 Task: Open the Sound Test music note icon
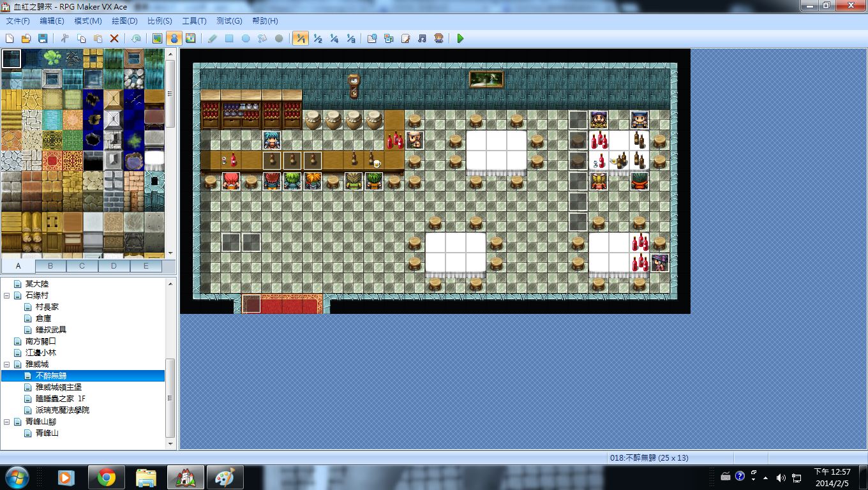click(x=422, y=38)
